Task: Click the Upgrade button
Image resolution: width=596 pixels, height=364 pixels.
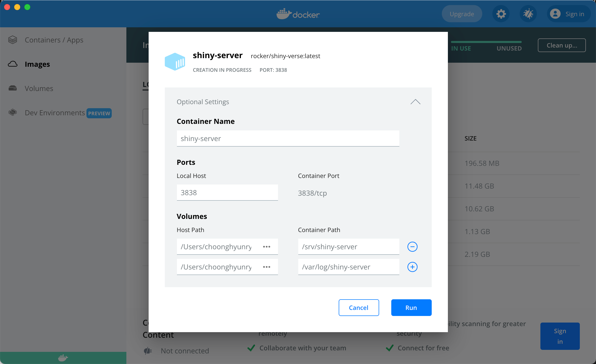Action: (462, 14)
